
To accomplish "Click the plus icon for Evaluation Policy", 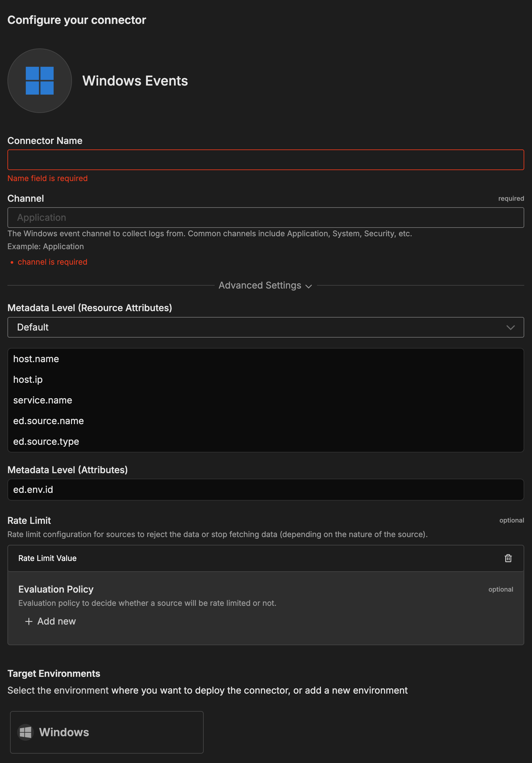I will coord(29,621).
